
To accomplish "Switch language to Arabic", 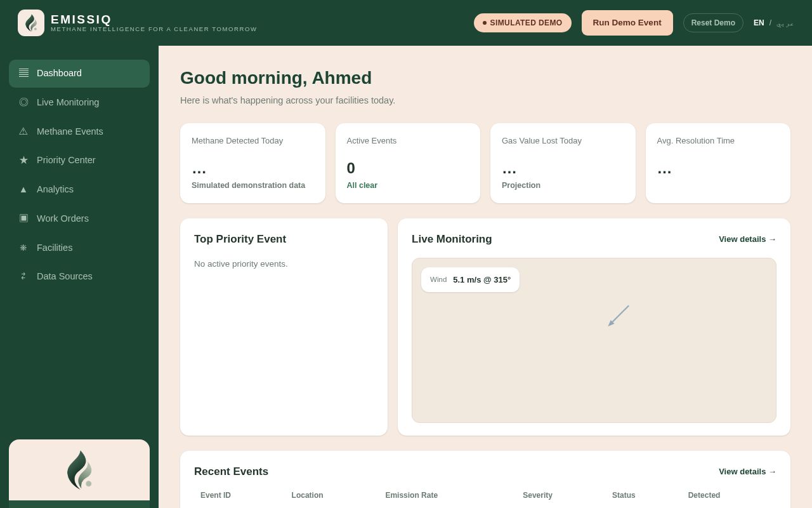I will click(785, 23).
